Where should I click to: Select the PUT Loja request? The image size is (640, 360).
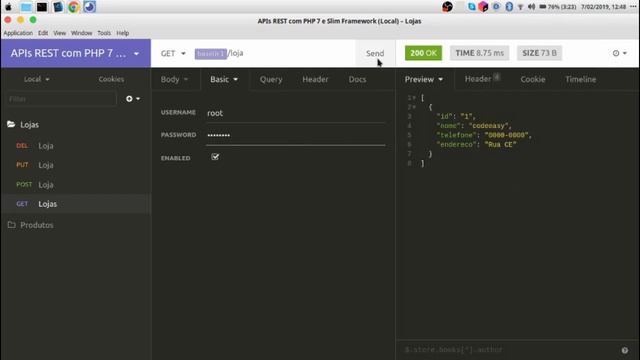point(76,165)
